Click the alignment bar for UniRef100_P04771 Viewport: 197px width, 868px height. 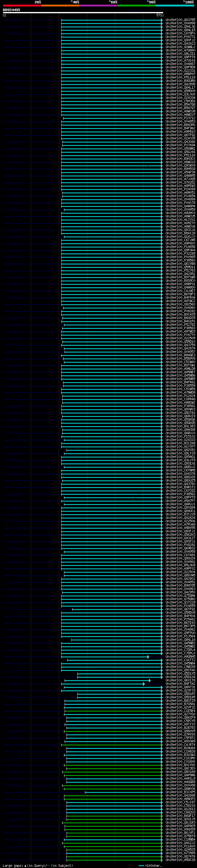coord(112,37)
